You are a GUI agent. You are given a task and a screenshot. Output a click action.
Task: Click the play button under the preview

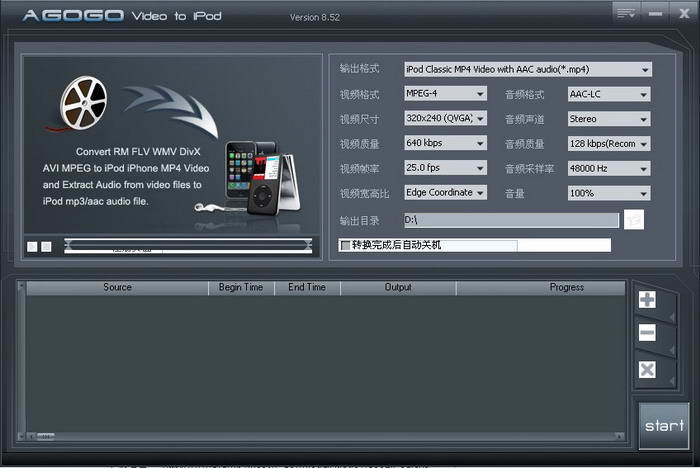[x=32, y=247]
